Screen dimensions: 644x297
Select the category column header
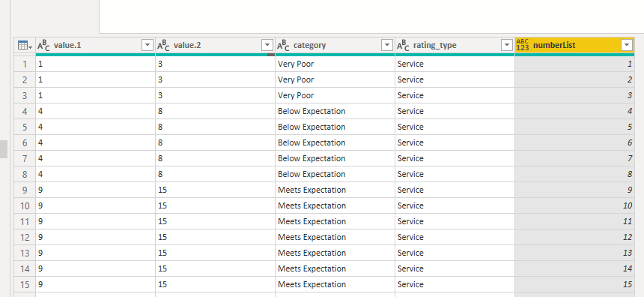coord(335,46)
